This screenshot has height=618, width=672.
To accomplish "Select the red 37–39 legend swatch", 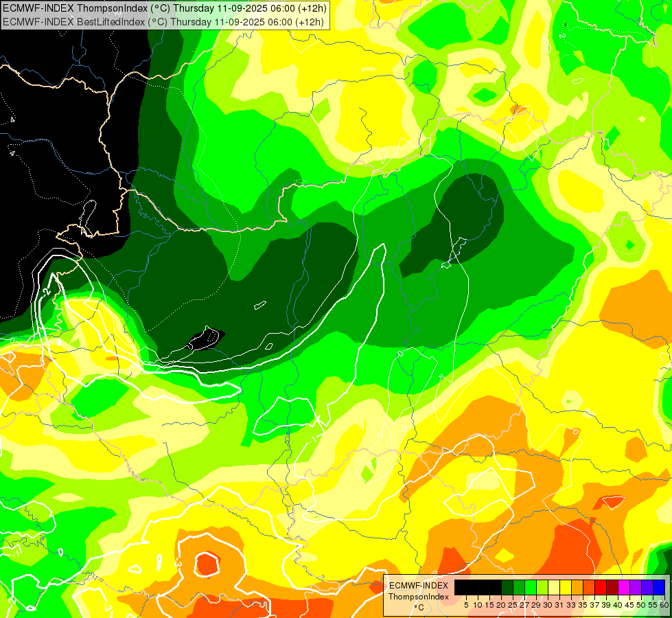I will pyautogui.click(x=601, y=587).
